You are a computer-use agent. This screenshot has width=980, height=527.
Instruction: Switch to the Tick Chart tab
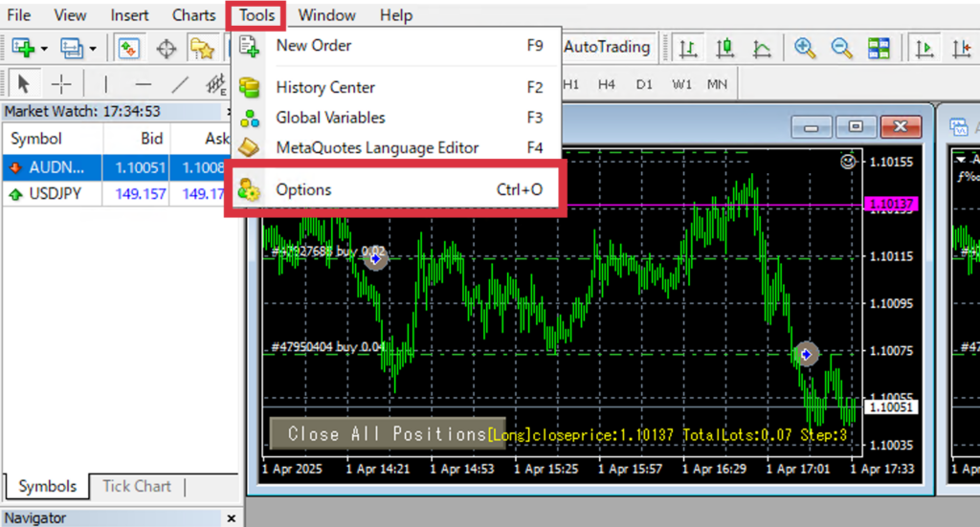137,486
